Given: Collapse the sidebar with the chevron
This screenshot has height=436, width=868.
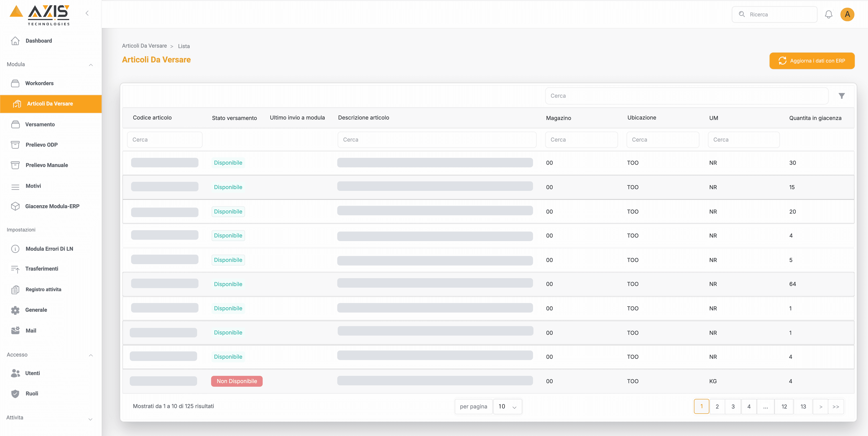Looking at the screenshot, I should coord(87,13).
